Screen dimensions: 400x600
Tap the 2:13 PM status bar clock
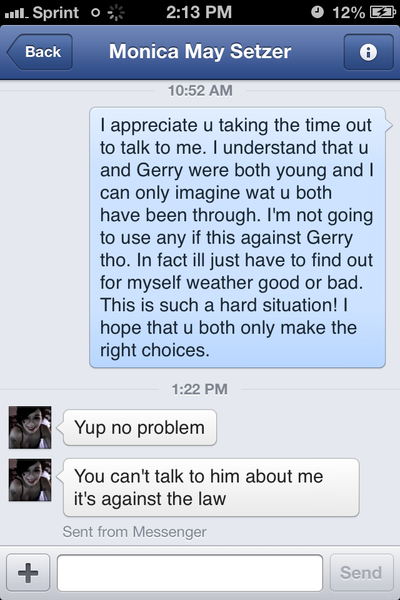pyautogui.click(x=199, y=12)
